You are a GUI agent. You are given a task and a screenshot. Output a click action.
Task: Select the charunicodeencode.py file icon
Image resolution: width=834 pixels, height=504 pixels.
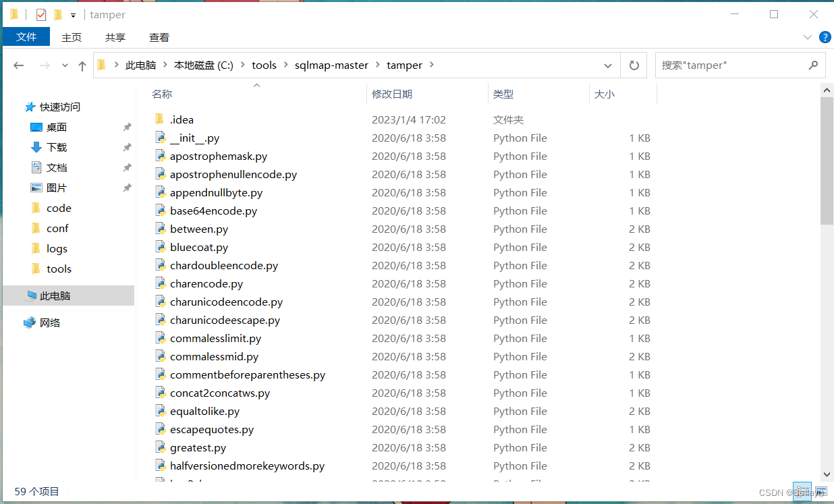point(160,302)
